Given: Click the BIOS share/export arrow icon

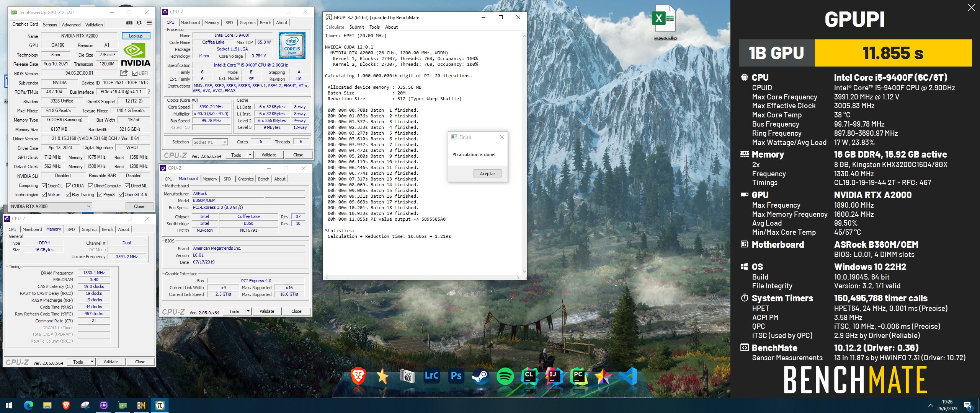Looking at the screenshot, I should click(x=124, y=73).
